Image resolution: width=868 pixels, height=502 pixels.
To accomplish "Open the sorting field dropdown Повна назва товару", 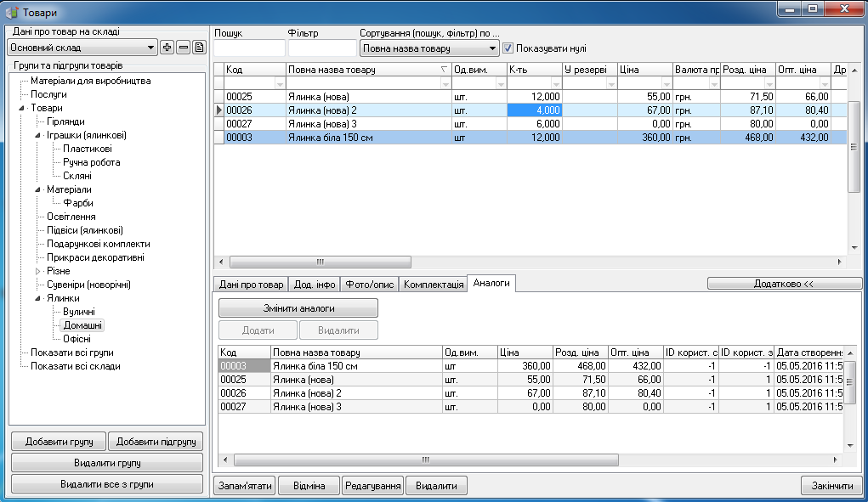I will [493, 48].
